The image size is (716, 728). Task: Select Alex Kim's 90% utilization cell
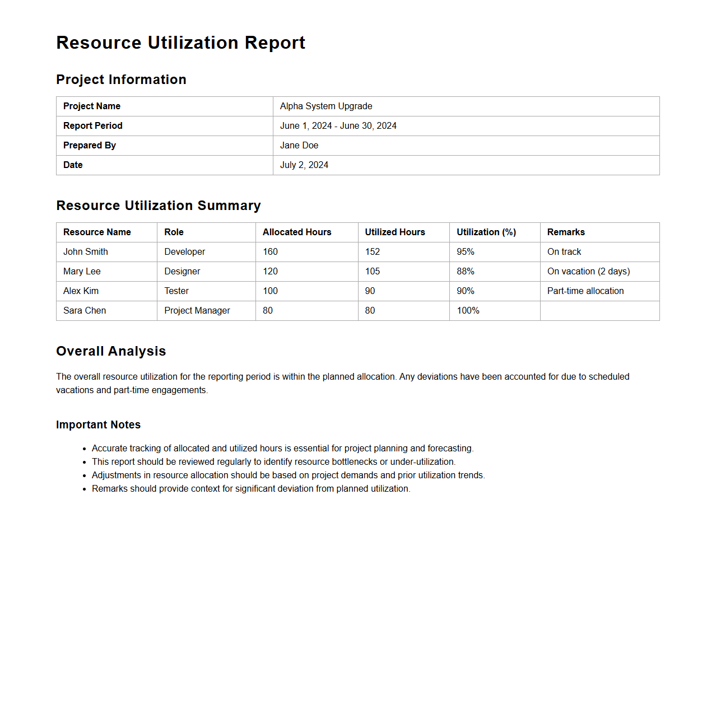point(466,291)
